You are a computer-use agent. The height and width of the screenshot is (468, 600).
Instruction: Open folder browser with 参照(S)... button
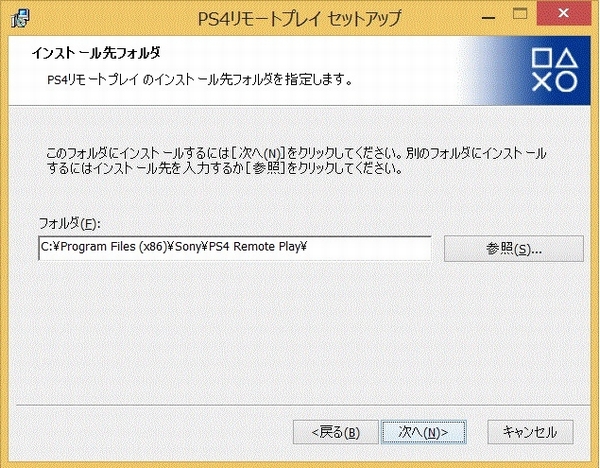coord(513,248)
